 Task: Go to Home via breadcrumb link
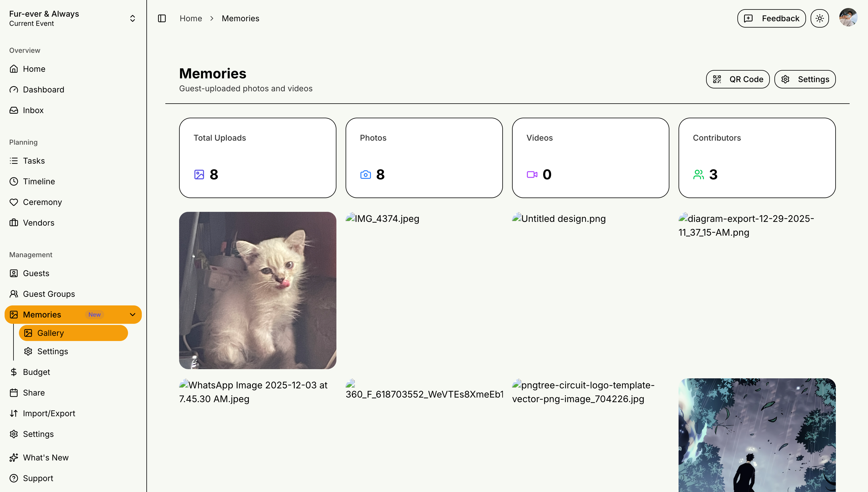[x=191, y=18]
